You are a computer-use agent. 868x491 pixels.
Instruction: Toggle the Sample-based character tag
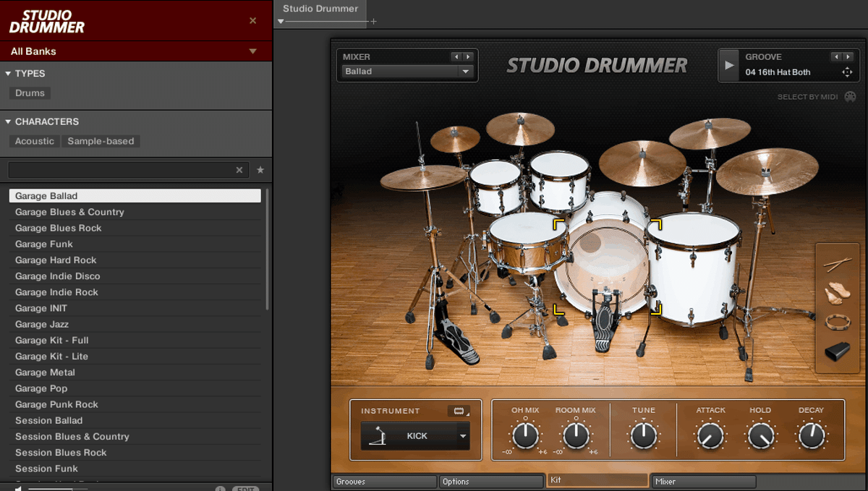click(101, 142)
